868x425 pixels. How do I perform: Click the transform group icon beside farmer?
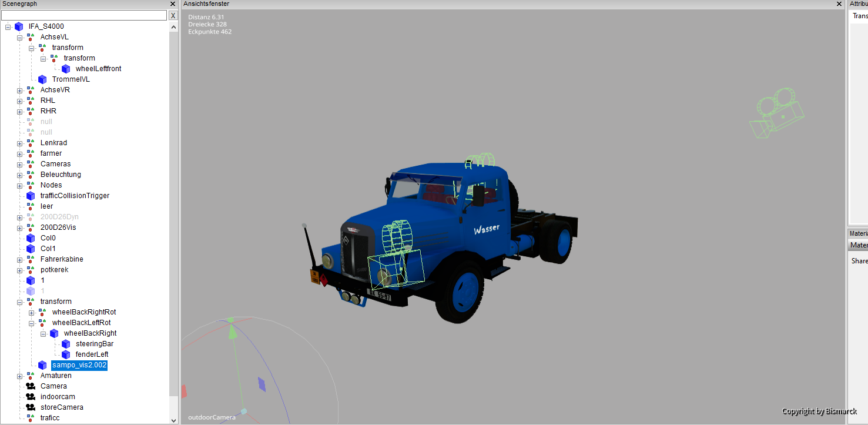31,153
